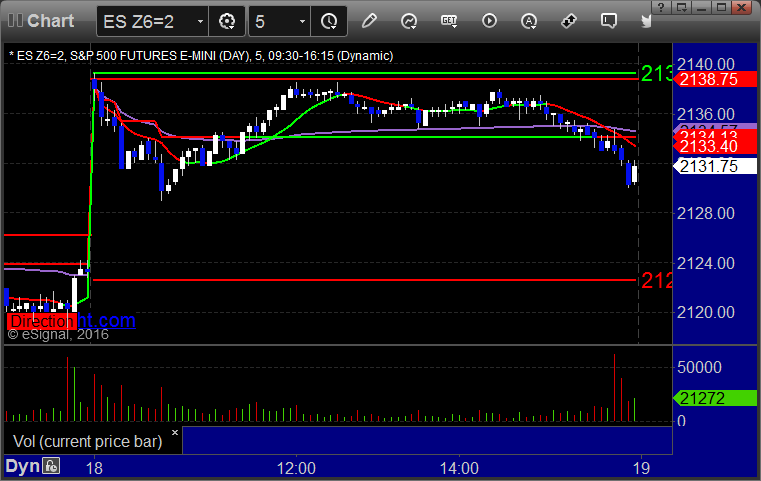761x481 pixels.
Task: Click the 18 date axis label
Action: tap(94, 468)
